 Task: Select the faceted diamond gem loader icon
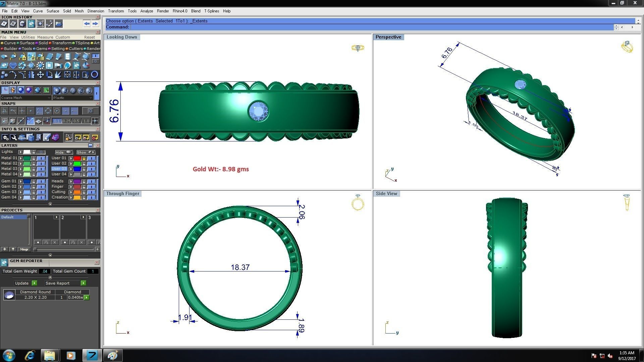(x=13, y=66)
